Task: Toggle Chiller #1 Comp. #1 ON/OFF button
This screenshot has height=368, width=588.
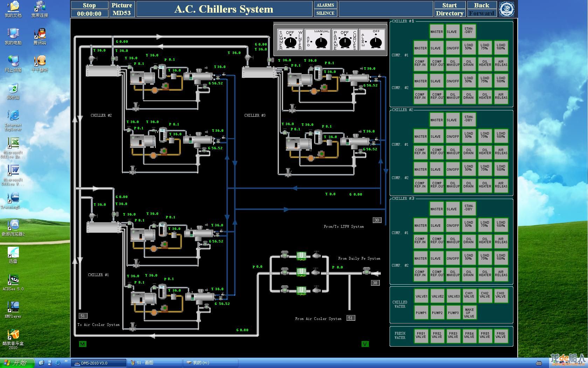Action: (453, 48)
